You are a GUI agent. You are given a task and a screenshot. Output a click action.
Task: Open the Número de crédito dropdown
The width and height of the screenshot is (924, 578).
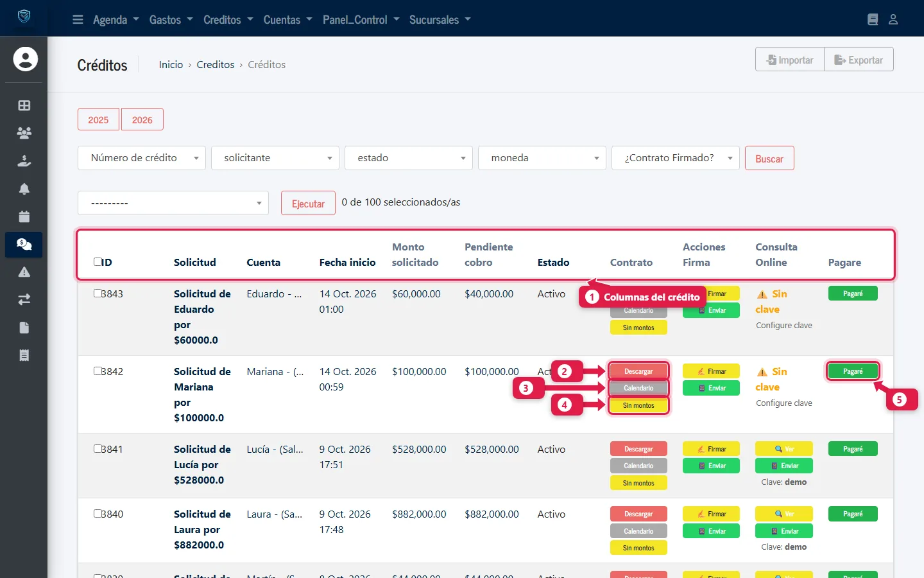[x=142, y=158]
